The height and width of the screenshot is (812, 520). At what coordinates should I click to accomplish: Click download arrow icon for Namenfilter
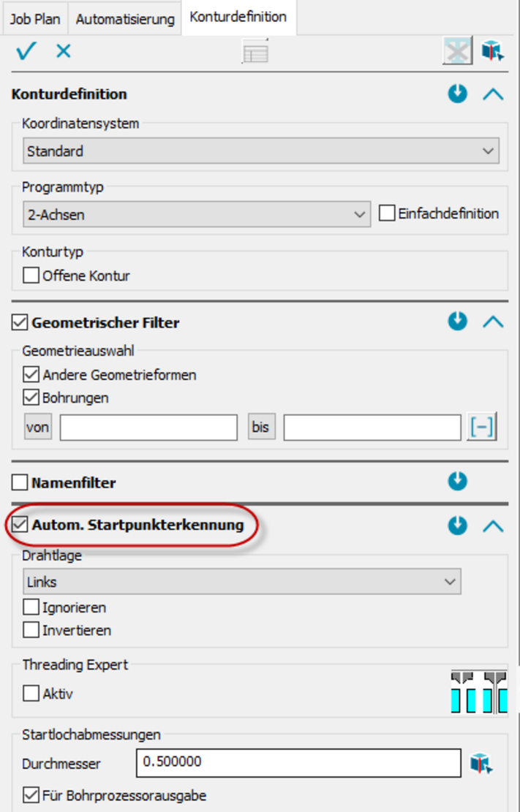click(458, 481)
